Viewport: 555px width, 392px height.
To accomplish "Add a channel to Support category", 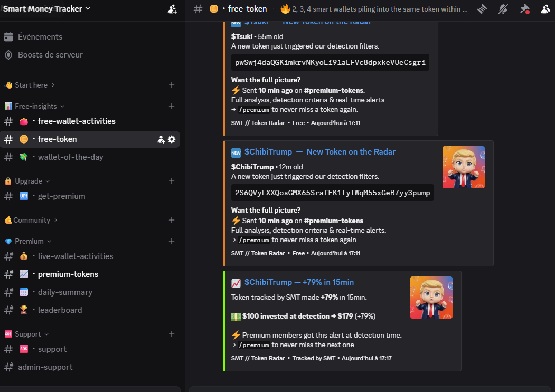I will 171,334.
